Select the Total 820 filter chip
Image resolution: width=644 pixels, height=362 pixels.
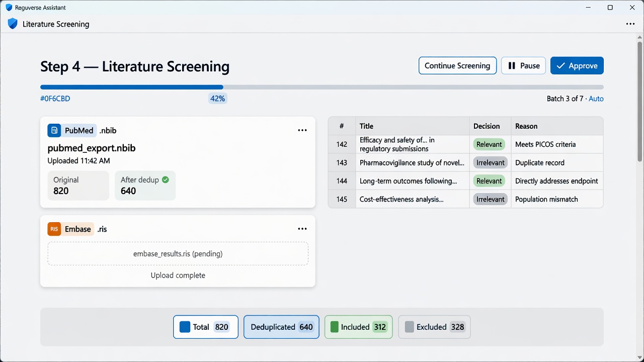pos(206,327)
